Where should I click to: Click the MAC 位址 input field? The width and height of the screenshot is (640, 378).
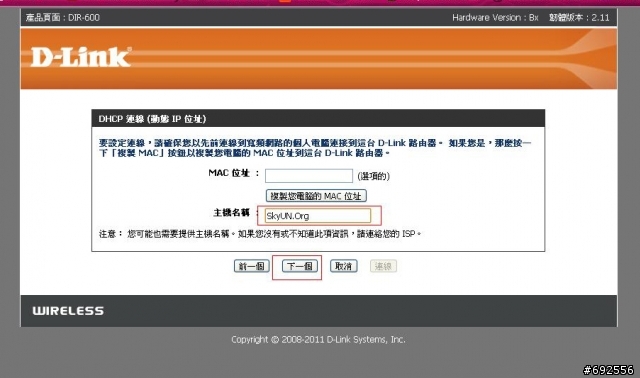click(x=309, y=176)
